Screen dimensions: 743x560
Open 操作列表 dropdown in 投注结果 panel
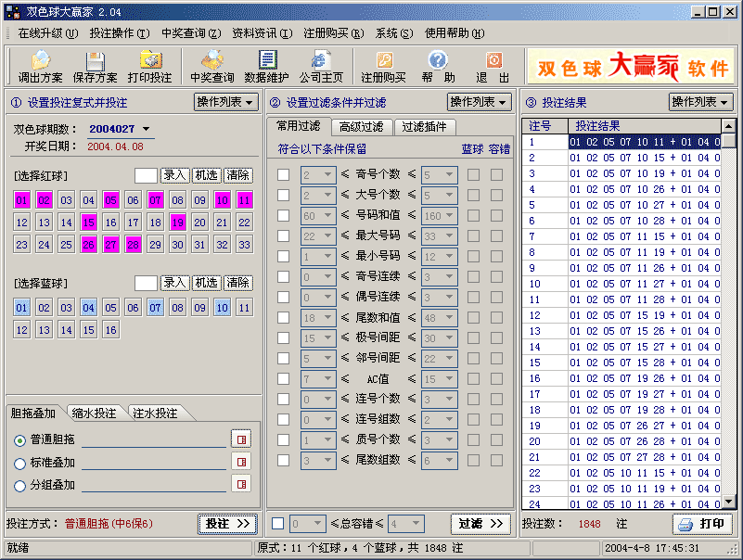[700, 102]
